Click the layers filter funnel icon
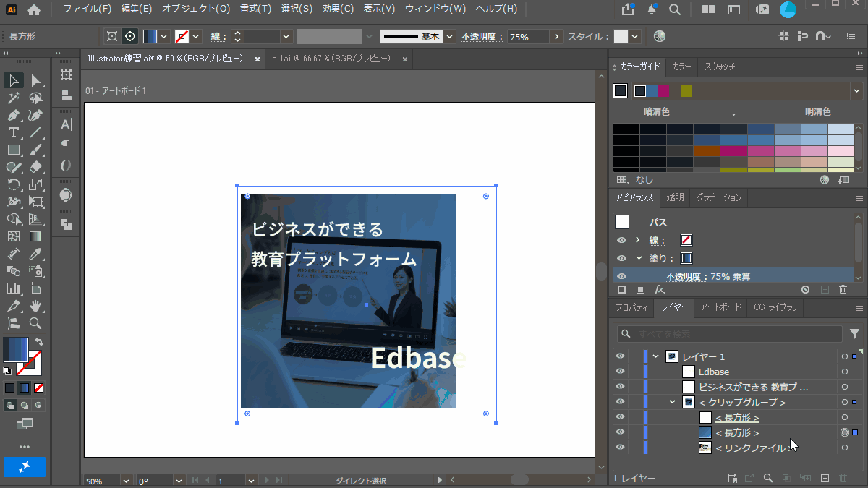The height and width of the screenshot is (488, 868). [854, 334]
